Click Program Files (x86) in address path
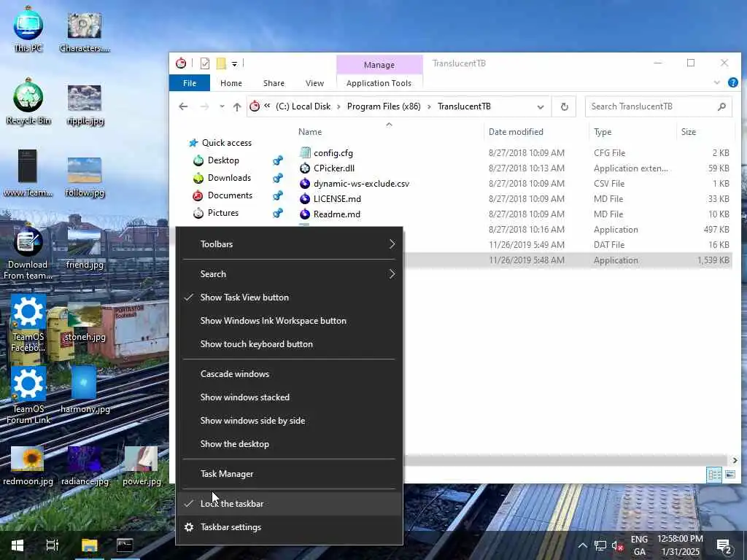Image resolution: width=747 pixels, height=560 pixels. (x=384, y=106)
